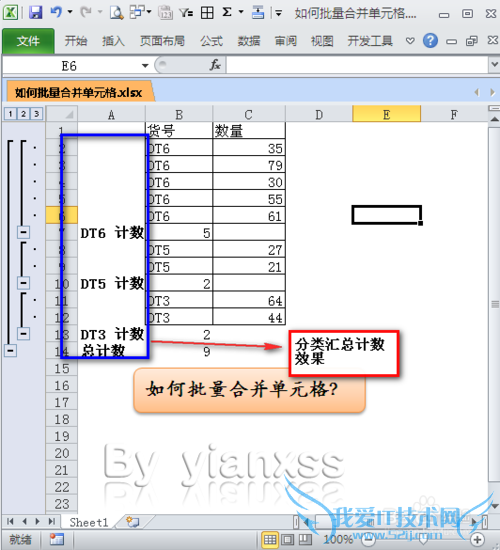Image resolution: width=500 pixels, height=550 pixels.
Task: Click the 分类汇总计数效果 text box
Action: click(344, 353)
